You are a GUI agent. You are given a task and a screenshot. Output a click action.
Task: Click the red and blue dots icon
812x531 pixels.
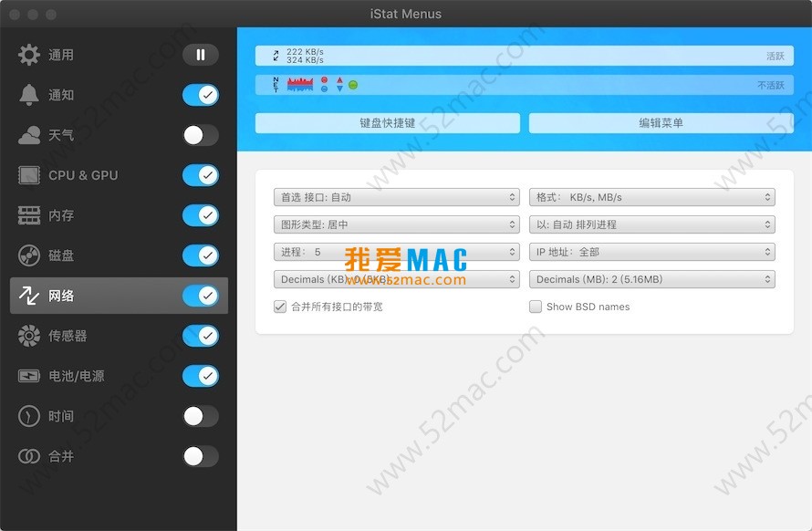(x=324, y=85)
